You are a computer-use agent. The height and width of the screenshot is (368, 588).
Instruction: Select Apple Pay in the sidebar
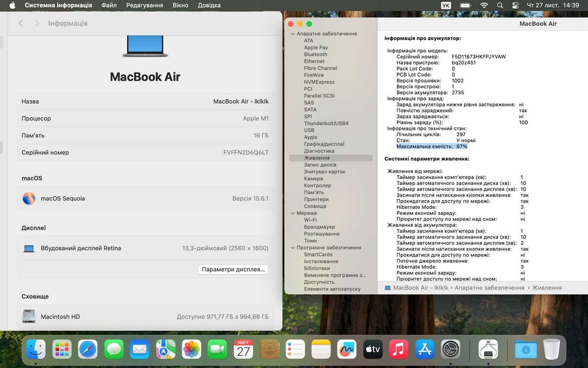coord(316,48)
